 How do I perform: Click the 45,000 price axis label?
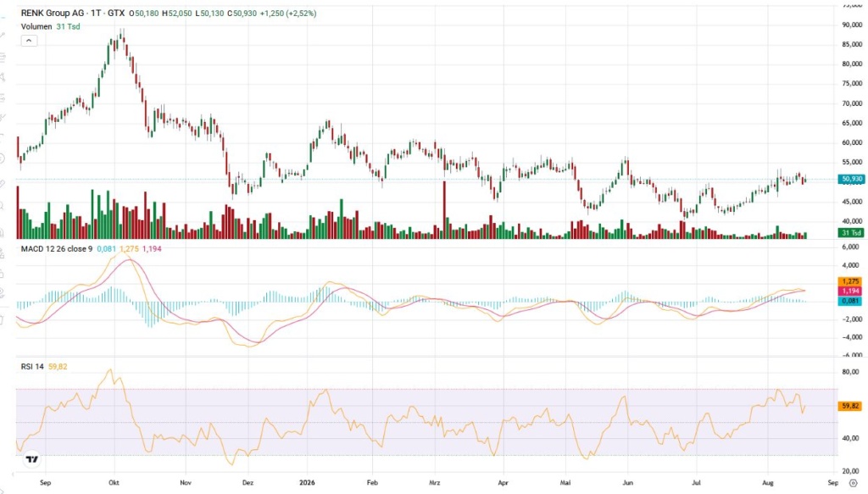click(x=851, y=202)
